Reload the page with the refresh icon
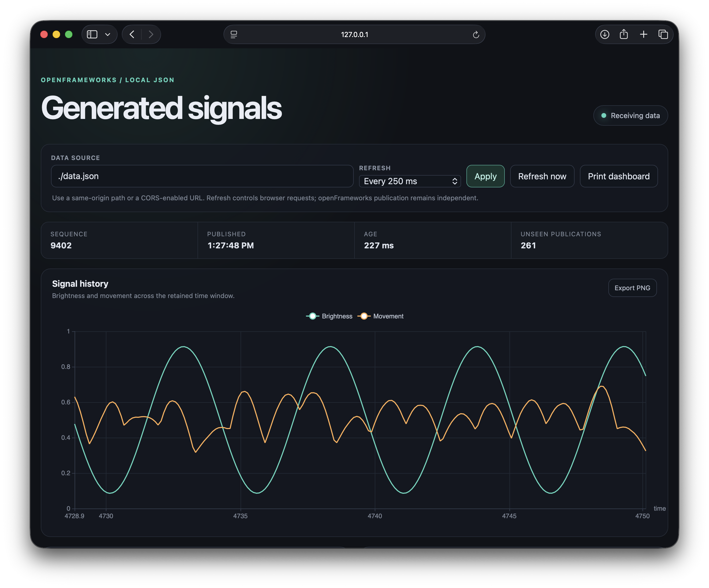 point(476,34)
